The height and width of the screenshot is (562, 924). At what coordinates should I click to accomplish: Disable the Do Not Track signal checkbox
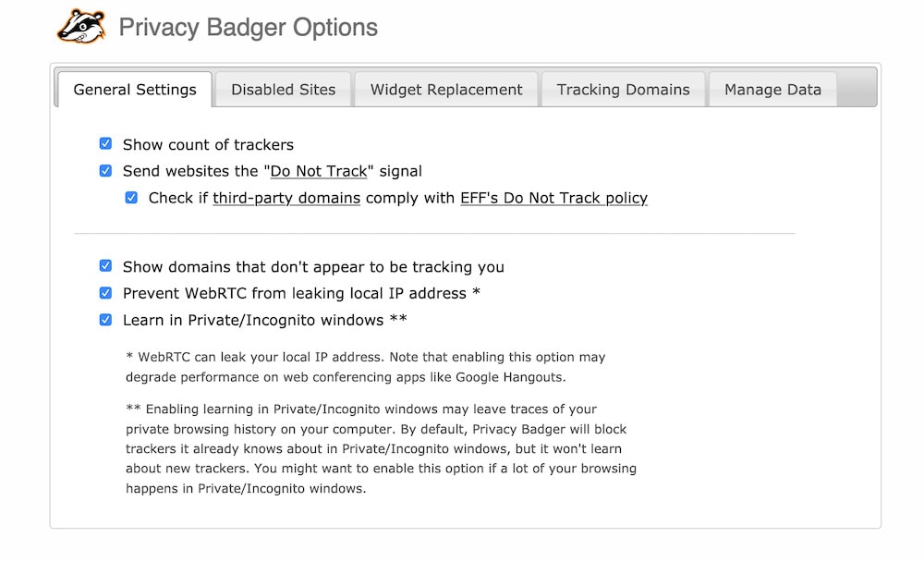pyautogui.click(x=105, y=171)
